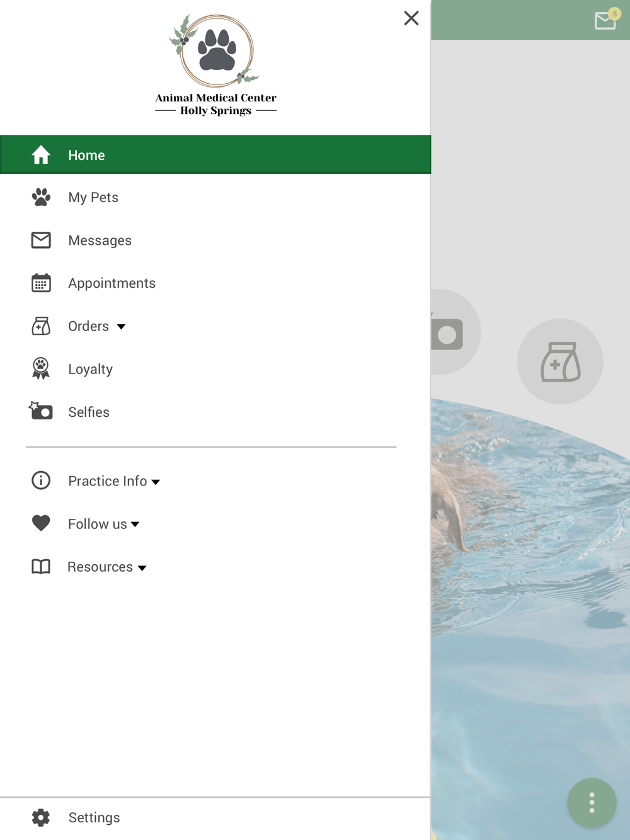Tap the heart icon beside Follow us

[41, 523]
